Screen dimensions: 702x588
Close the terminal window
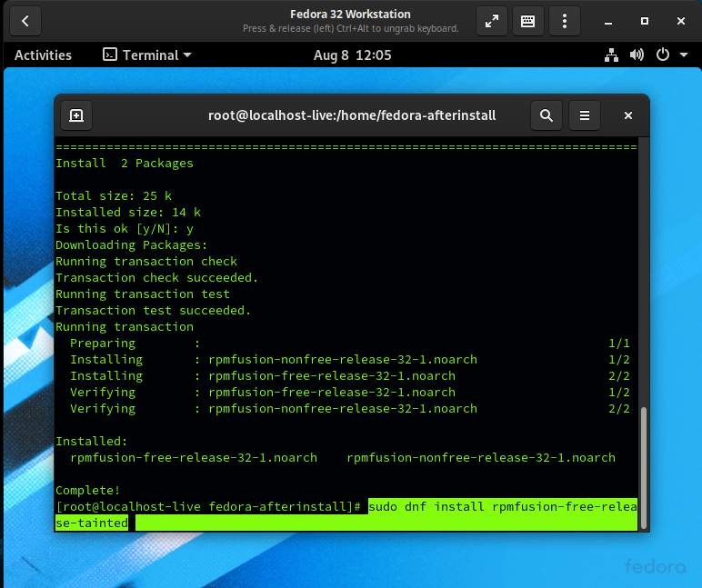(628, 115)
